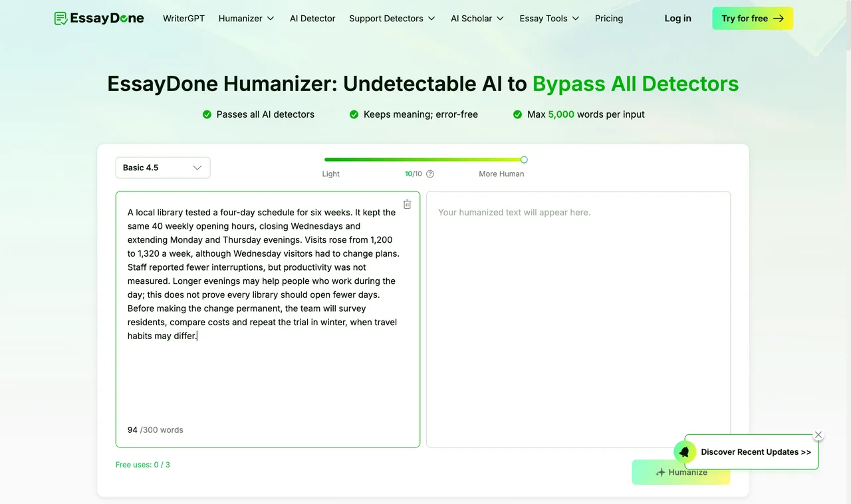The height and width of the screenshot is (504, 851).
Task: Click the Light label of the slider
Action: 330,174
